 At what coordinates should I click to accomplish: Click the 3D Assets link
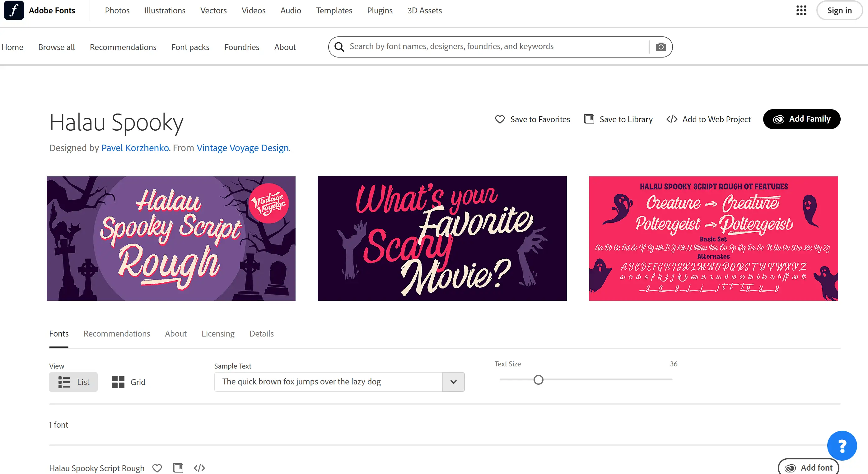[x=425, y=11]
